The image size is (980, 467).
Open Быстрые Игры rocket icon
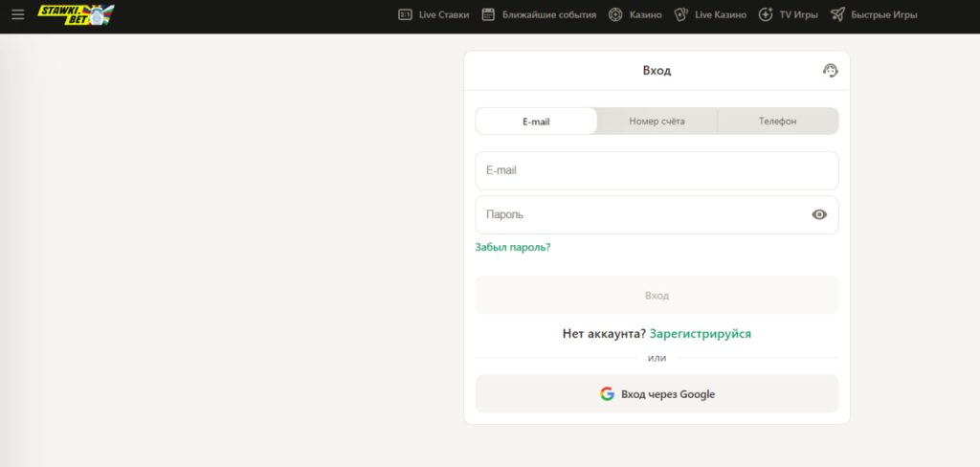click(x=837, y=14)
